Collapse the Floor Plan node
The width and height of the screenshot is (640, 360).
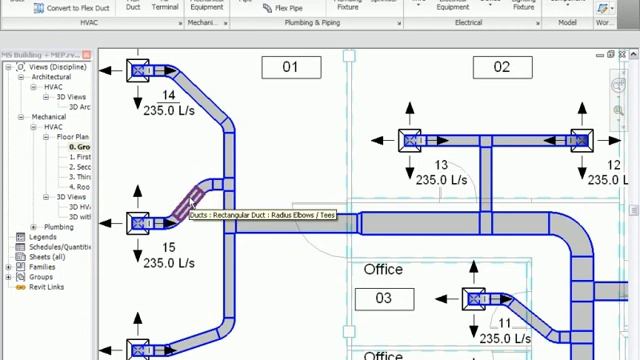coord(46,137)
